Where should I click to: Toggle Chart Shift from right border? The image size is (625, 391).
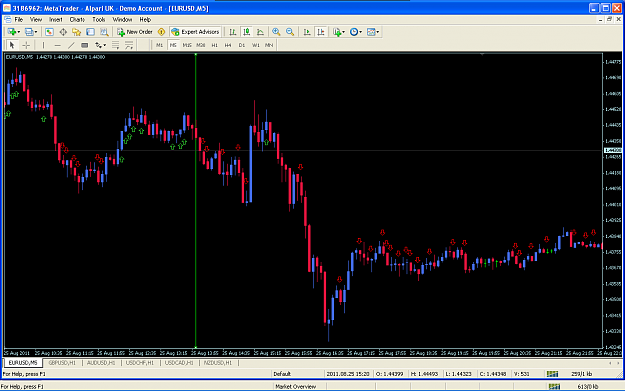tap(321, 32)
